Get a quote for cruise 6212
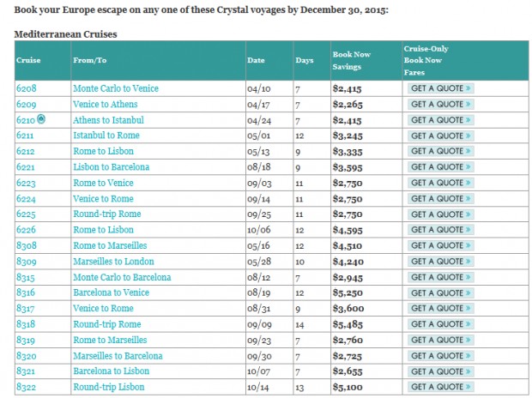532x398 pixels. coord(440,151)
